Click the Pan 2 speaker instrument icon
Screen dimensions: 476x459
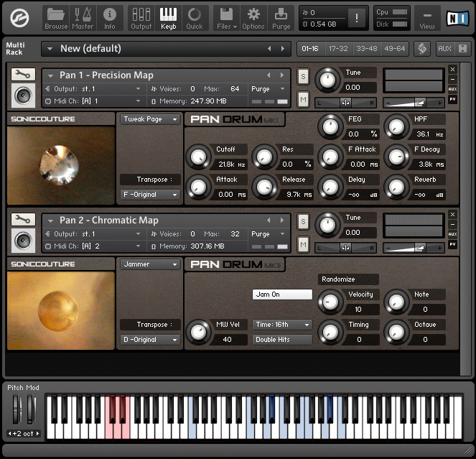pyautogui.click(x=23, y=241)
